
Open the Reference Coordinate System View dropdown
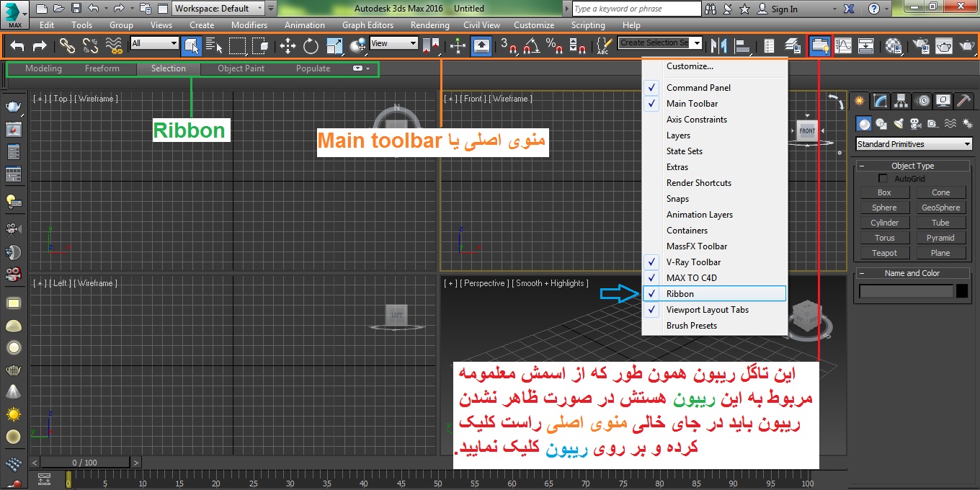393,43
